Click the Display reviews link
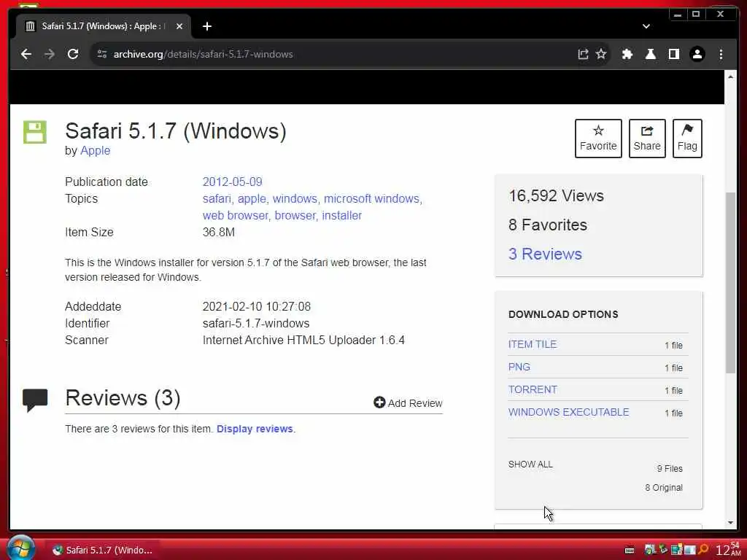The image size is (747, 560). point(255,429)
